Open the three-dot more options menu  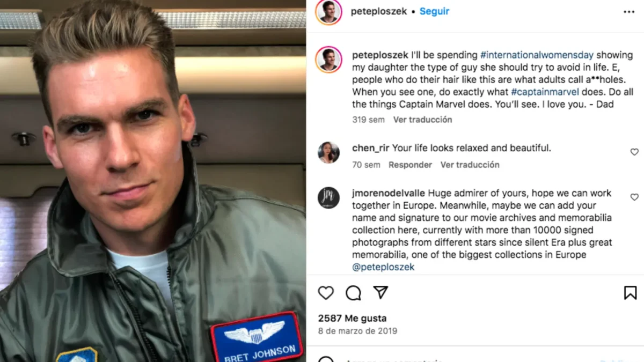[x=629, y=12]
